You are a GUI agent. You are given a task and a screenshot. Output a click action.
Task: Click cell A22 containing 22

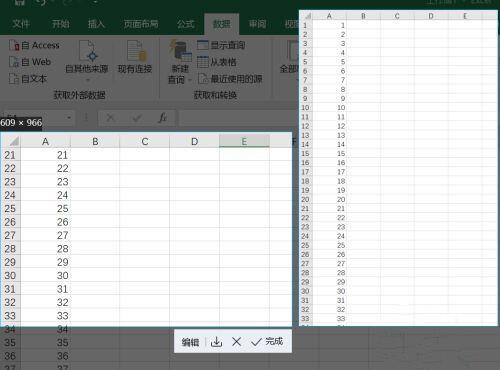click(45, 168)
